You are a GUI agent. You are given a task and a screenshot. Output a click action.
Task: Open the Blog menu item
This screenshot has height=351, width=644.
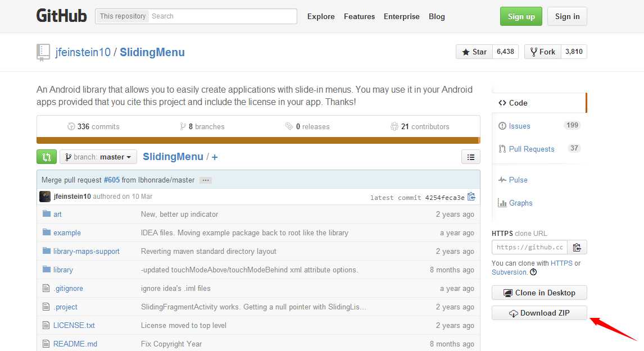coord(437,16)
